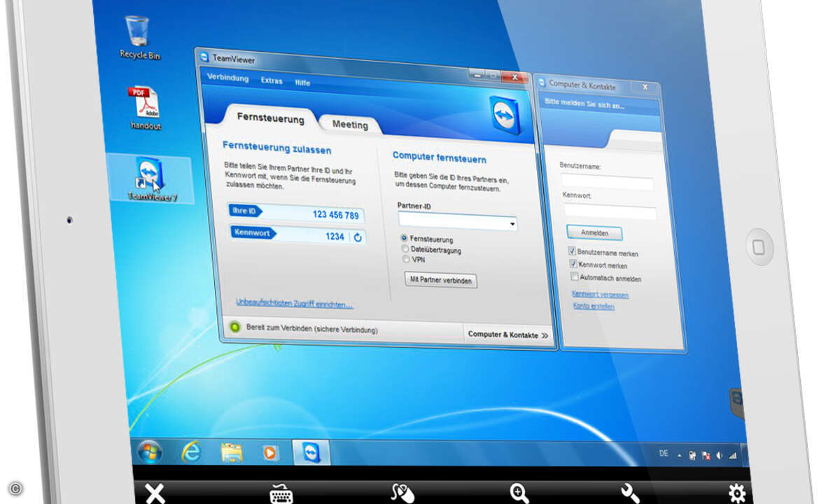Click the Anmelden button
840x504 pixels.
(x=594, y=232)
